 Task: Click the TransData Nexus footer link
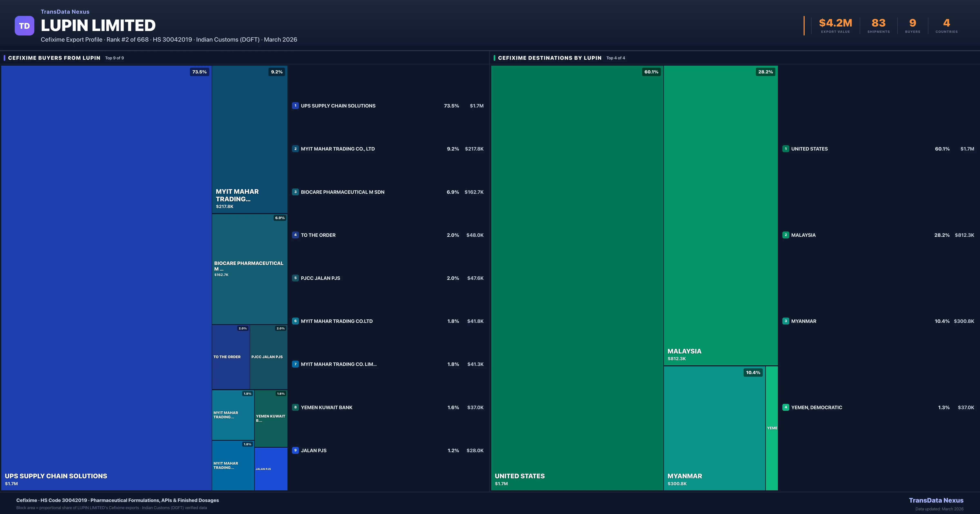936,500
